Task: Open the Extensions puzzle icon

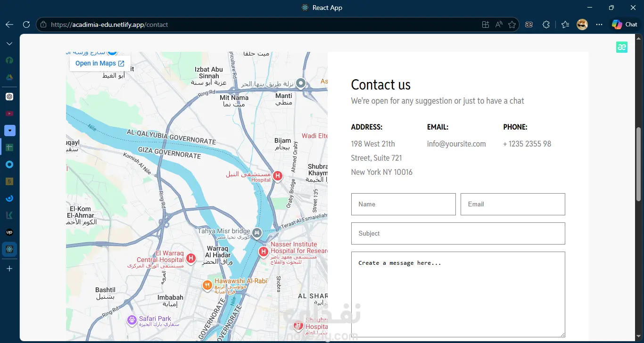Action: pyautogui.click(x=546, y=24)
